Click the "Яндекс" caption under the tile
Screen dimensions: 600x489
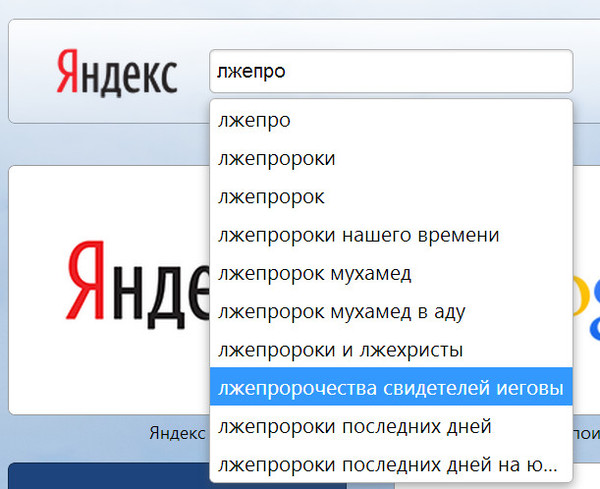click(177, 433)
